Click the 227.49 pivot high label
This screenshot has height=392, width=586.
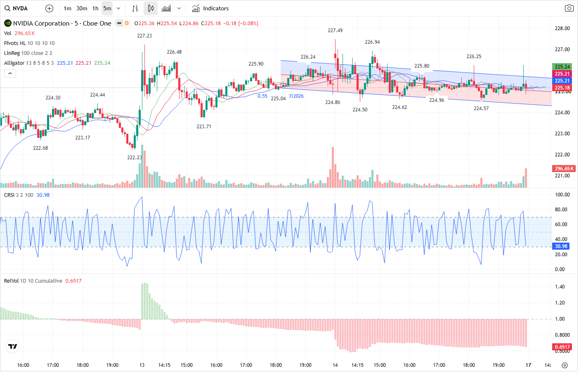[x=335, y=31]
